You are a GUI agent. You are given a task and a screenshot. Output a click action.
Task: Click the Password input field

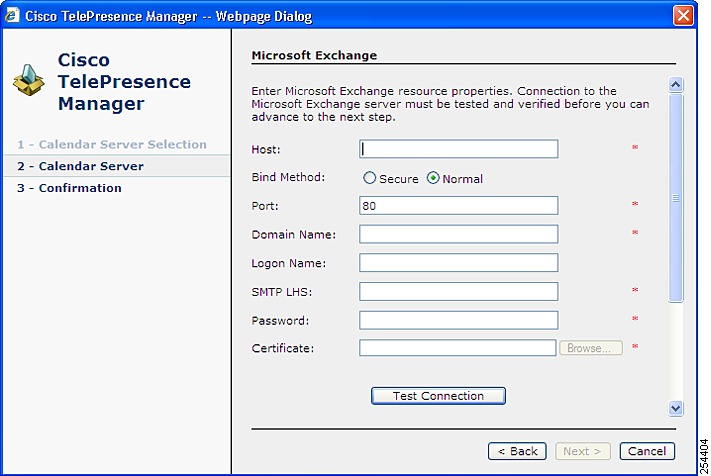458,320
